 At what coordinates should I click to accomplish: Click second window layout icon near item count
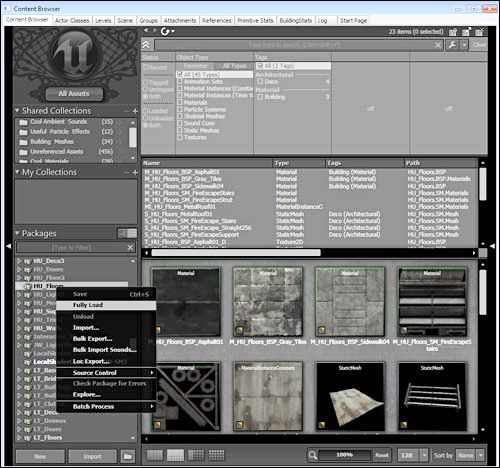click(466, 32)
